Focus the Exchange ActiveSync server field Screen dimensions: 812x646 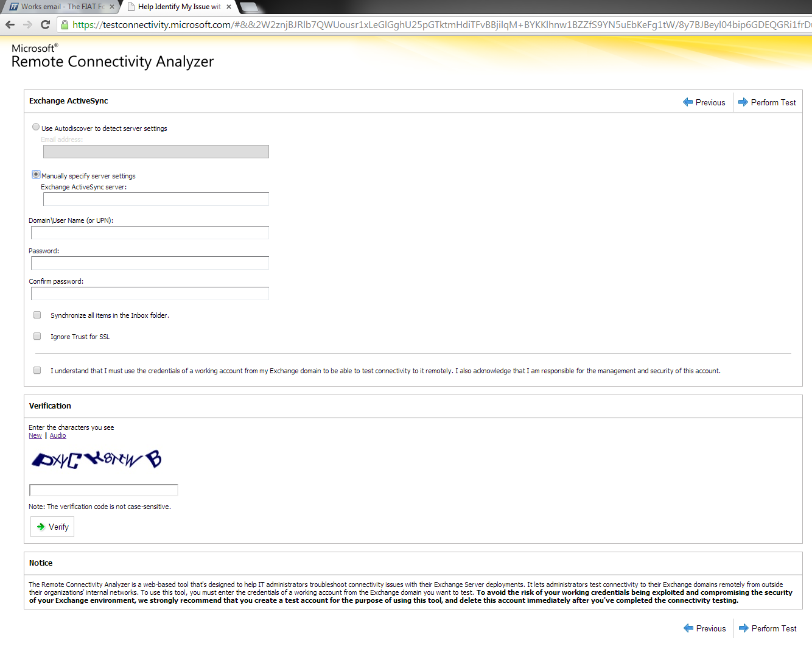[156, 199]
